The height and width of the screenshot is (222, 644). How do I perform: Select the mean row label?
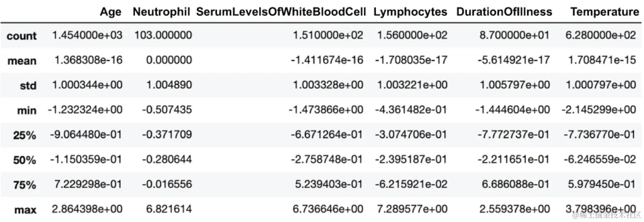pyautogui.click(x=22, y=61)
